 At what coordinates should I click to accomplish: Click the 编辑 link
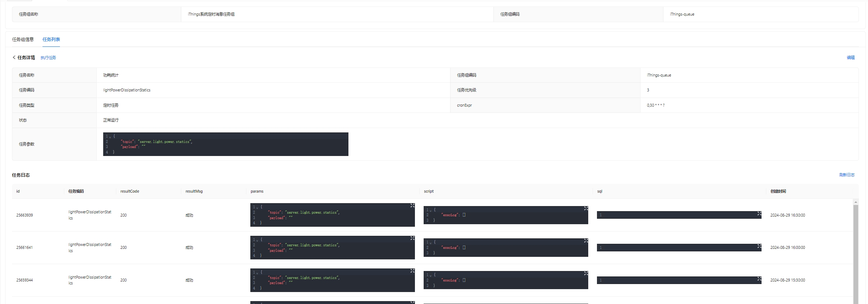click(x=851, y=58)
